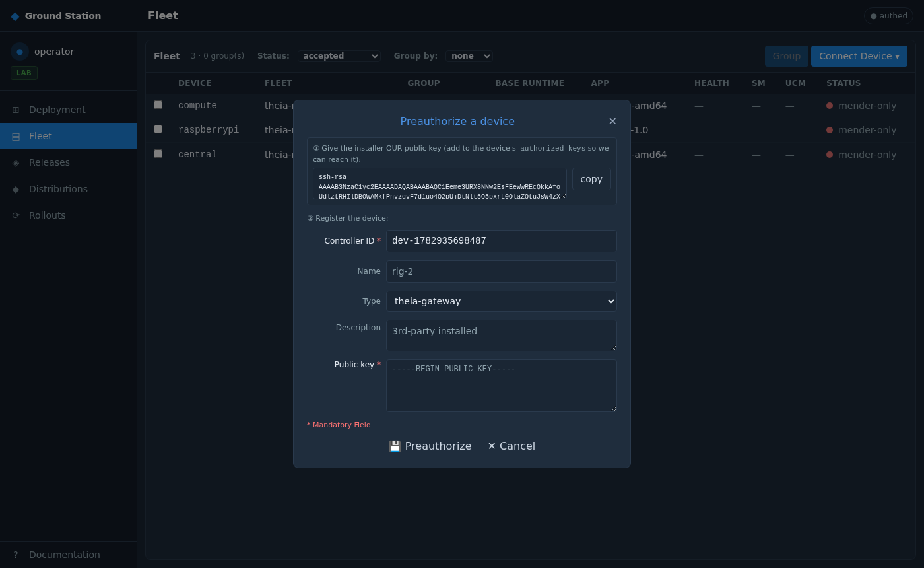The width and height of the screenshot is (924, 568).
Task: Open Distributions in the sidebar
Action: pyautogui.click(x=69, y=189)
